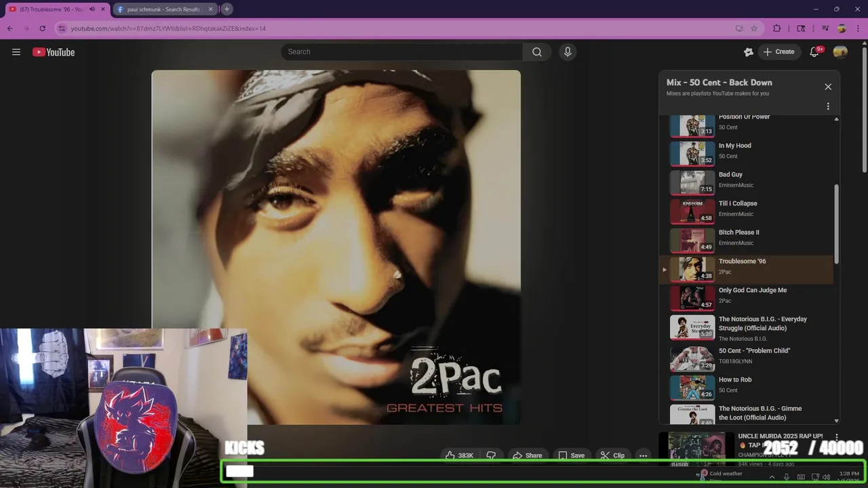The width and height of the screenshot is (868, 488).
Task: Open a new tab with the plus button
Action: coord(226,9)
